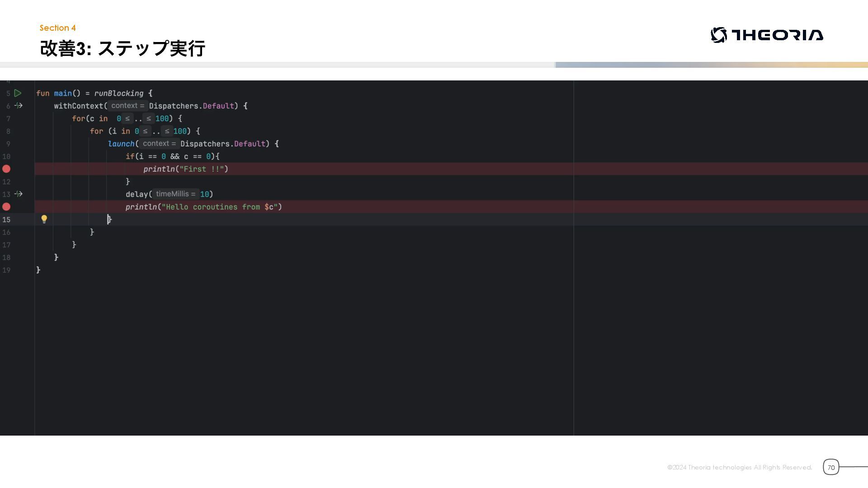Click gutter line number 15
The image size is (868, 488).
click(6, 220)
